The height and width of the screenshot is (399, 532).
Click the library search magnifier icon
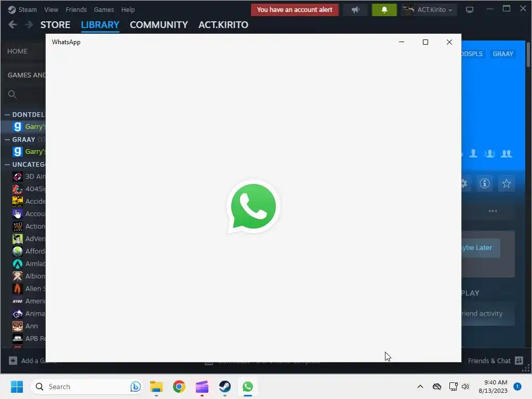[x=12, y=95]
